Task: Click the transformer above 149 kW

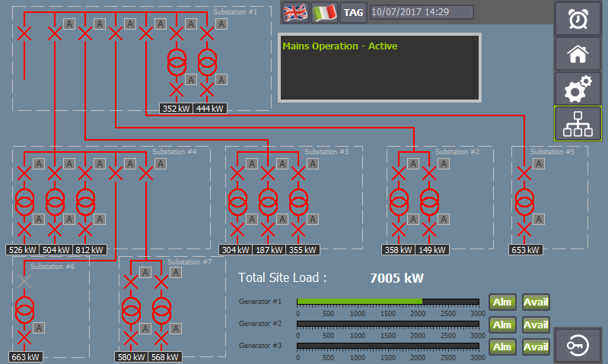Action: [429, 201]
